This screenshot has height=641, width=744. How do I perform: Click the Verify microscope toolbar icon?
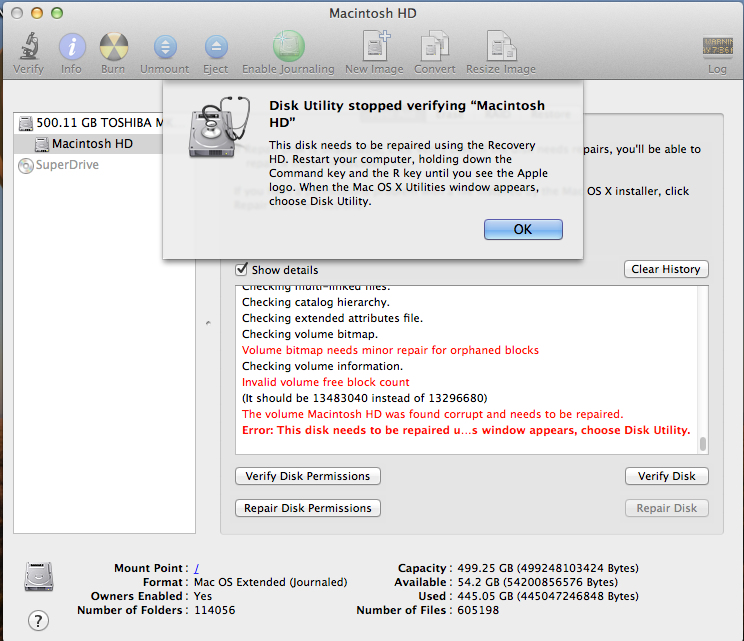pyautogui.click(x=28, y=46)
